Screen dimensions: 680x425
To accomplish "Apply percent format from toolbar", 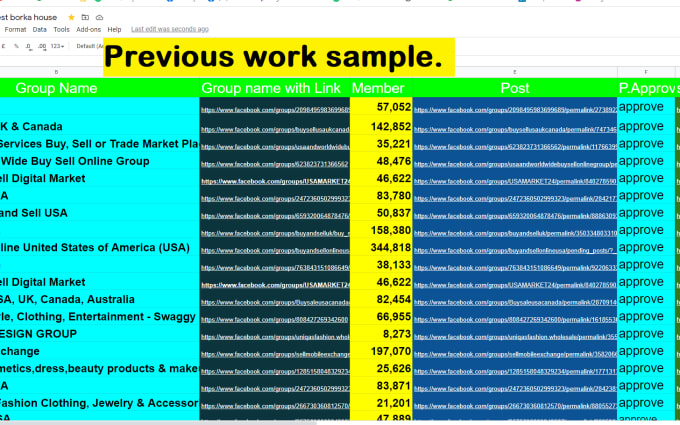I will [x=16, y=46].
